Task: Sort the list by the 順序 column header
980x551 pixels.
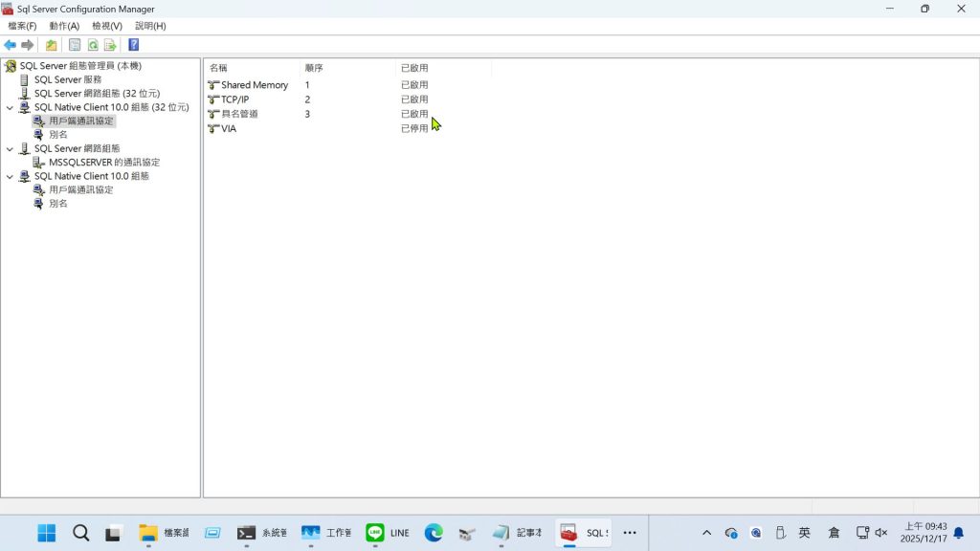Action: [x=314, y=68]
